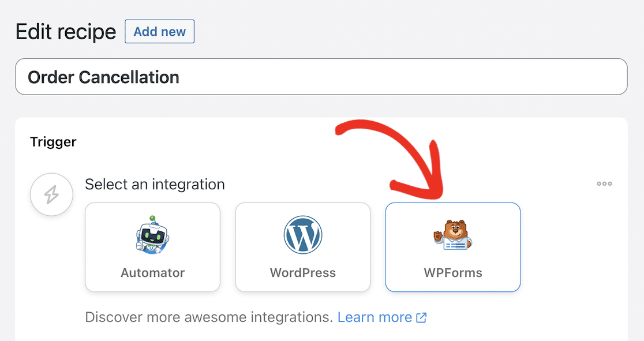Click the WordPress logo icon
The image size is (644, 341).
tap(303, 235)
